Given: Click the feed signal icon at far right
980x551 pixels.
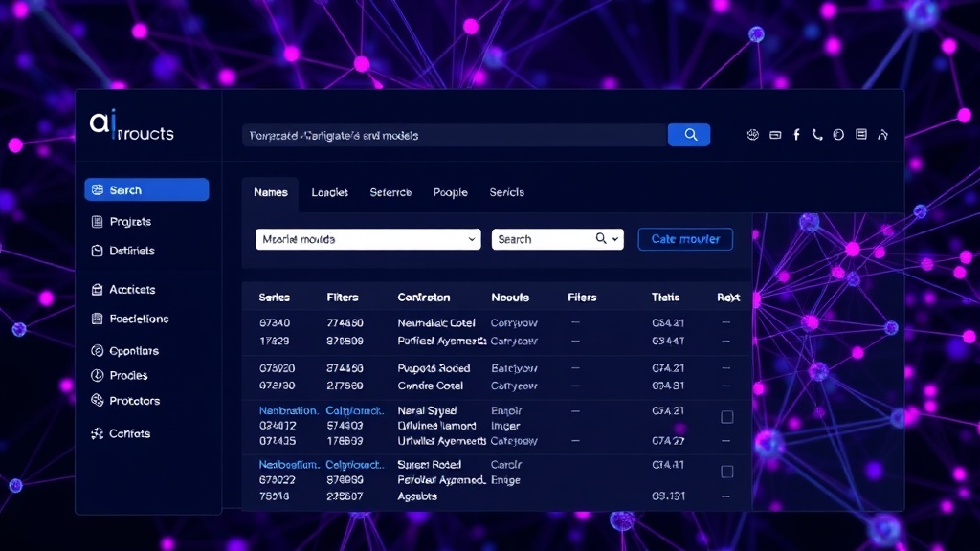Looking at the screenshot, I should [882, 134].
